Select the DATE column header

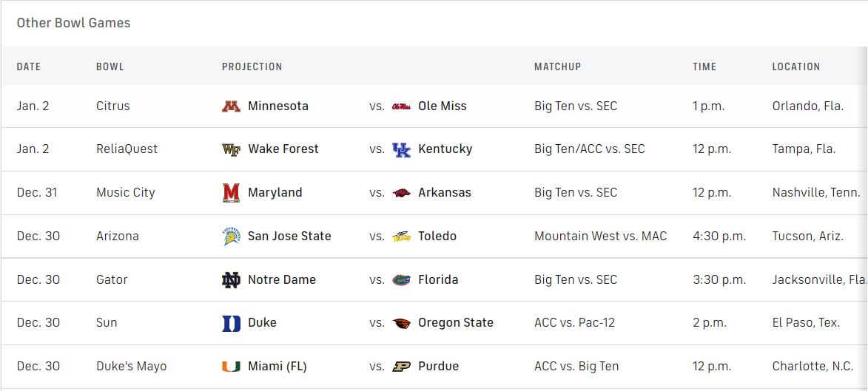[x=29, y=67]
